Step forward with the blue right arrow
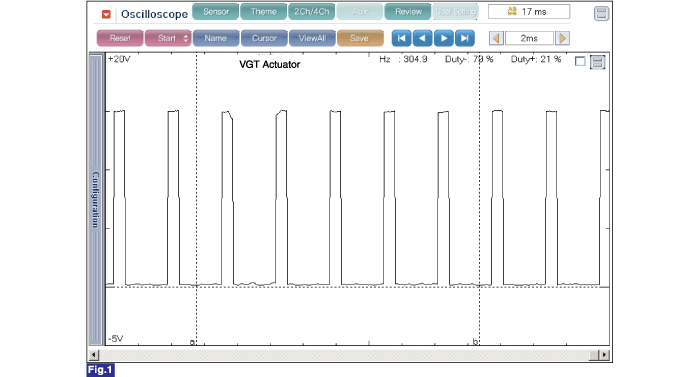The height and width of the screenshot is (377, 700). [444, 38]
